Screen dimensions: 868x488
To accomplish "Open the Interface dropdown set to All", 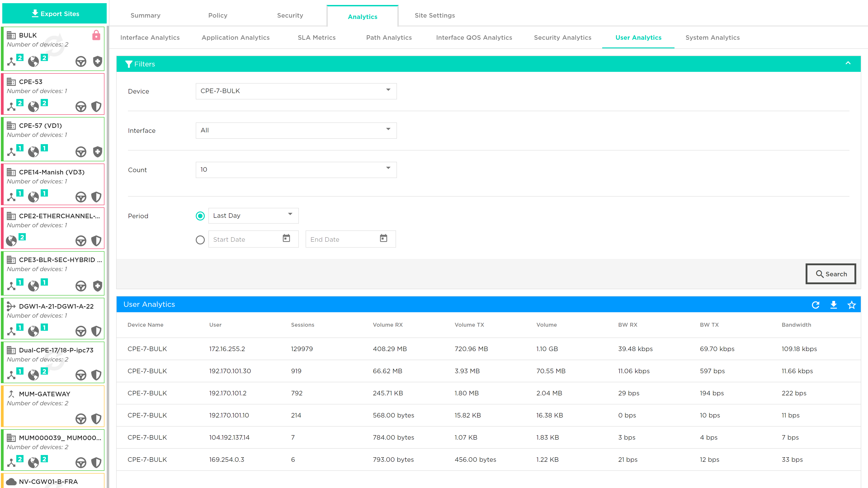I will 296,130.
